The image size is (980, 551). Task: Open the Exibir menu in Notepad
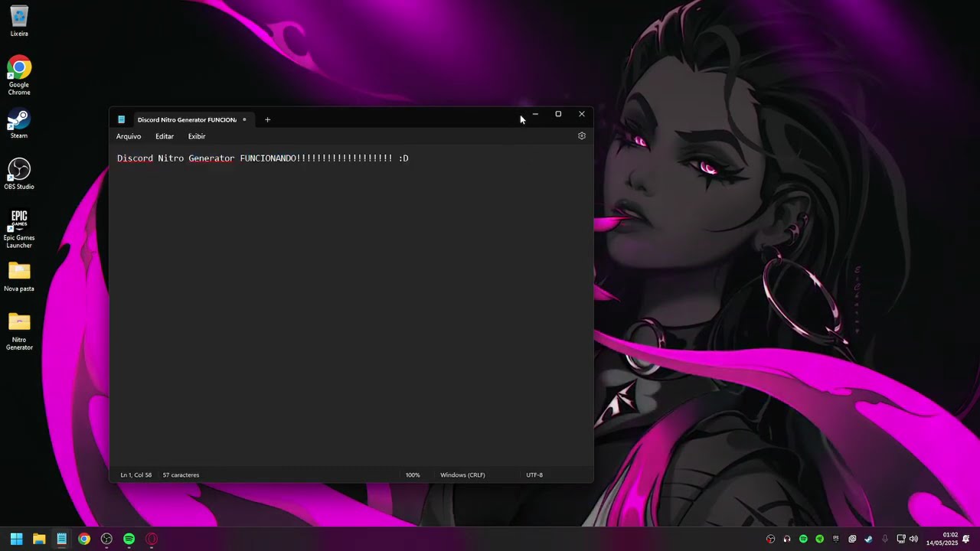coord(197,136)
